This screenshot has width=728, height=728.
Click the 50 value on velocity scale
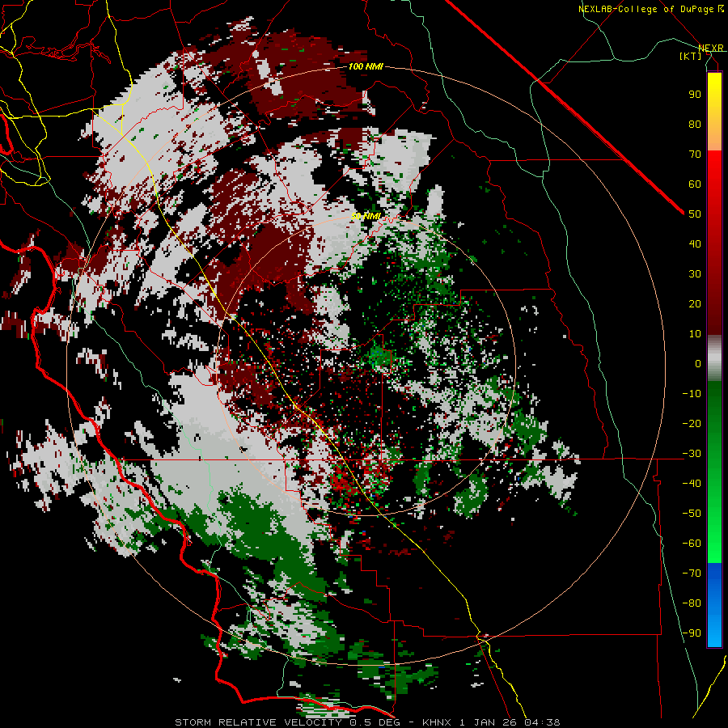pos(695,214)
